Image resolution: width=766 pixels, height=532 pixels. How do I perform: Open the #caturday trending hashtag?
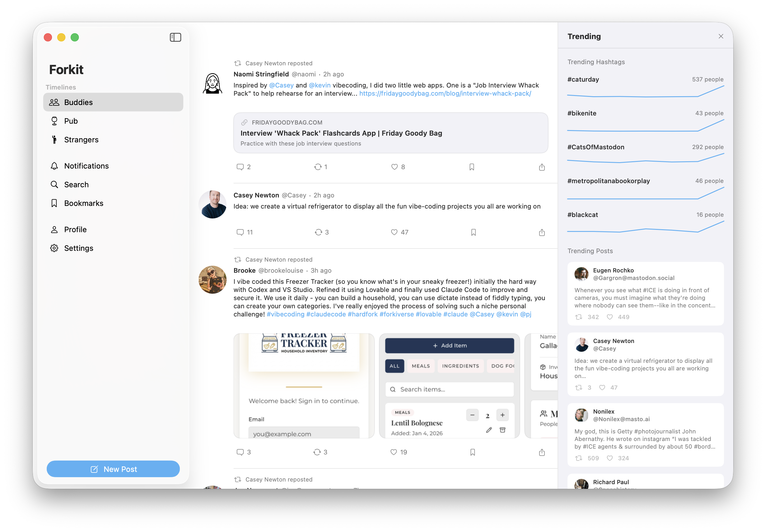click(583, 79)
